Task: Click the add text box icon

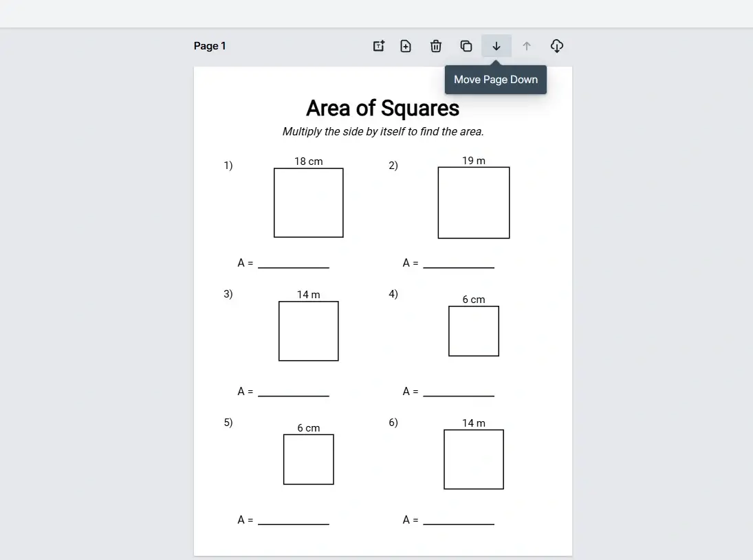Action: pyautogui.click(x=378, y=46)
